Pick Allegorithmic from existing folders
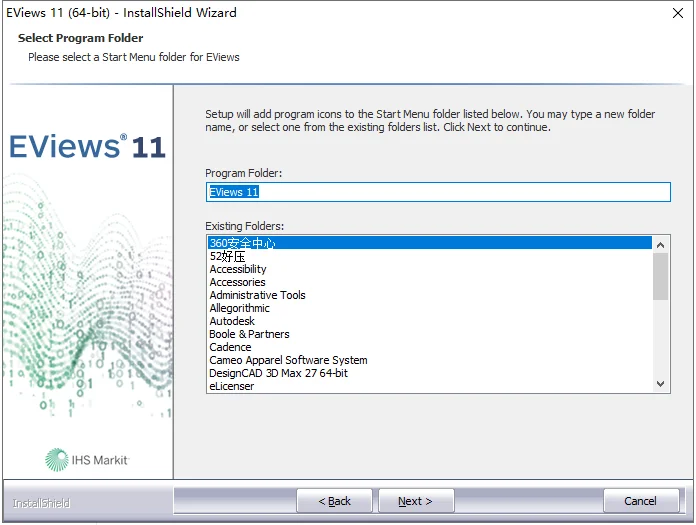The image size is (696, 525). click(239, 308)
